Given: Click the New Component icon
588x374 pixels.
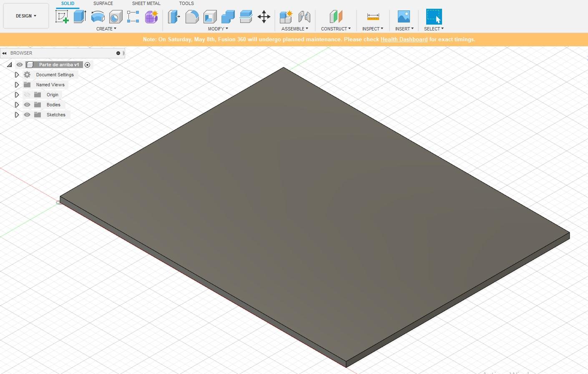Looking at the screenshot, I should (286, 17).
